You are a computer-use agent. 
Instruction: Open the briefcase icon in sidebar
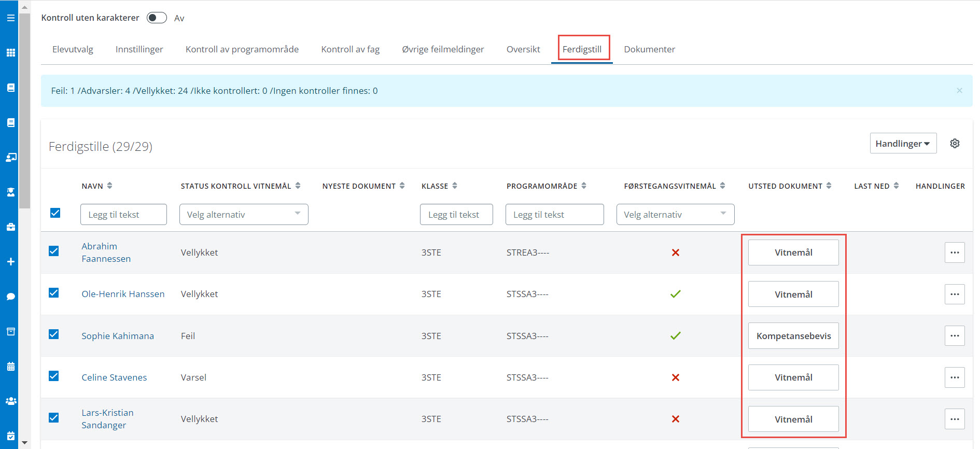click(10, 227)
